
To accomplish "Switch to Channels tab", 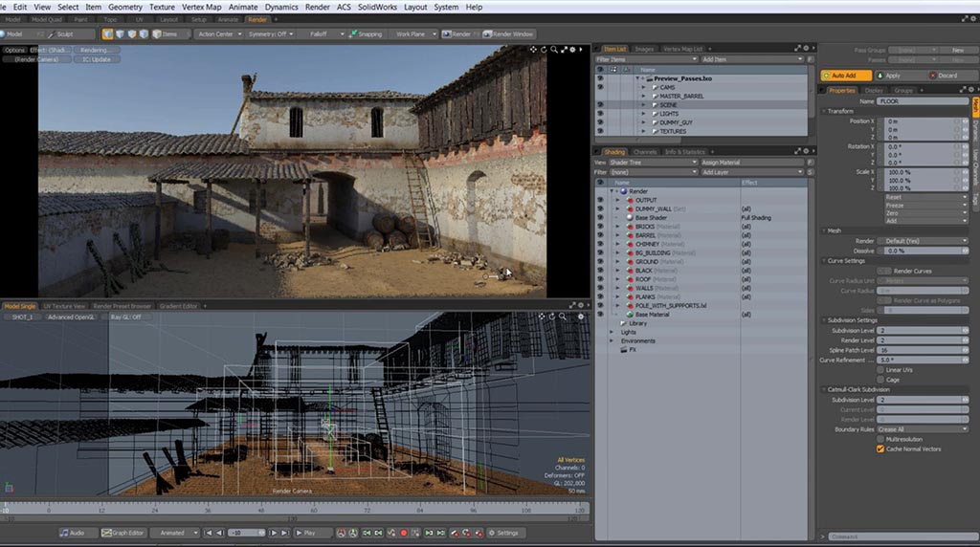I will pyautogui.click(x=644, y=152).
